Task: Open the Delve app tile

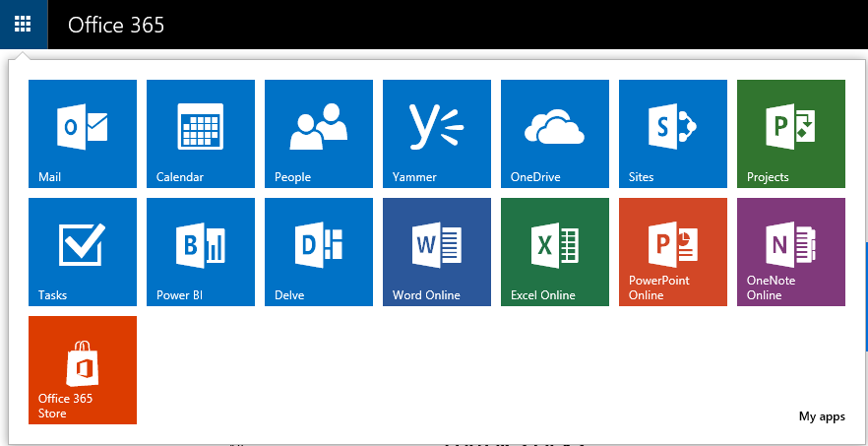Action: pyautogui.click(x=319, y=251)
